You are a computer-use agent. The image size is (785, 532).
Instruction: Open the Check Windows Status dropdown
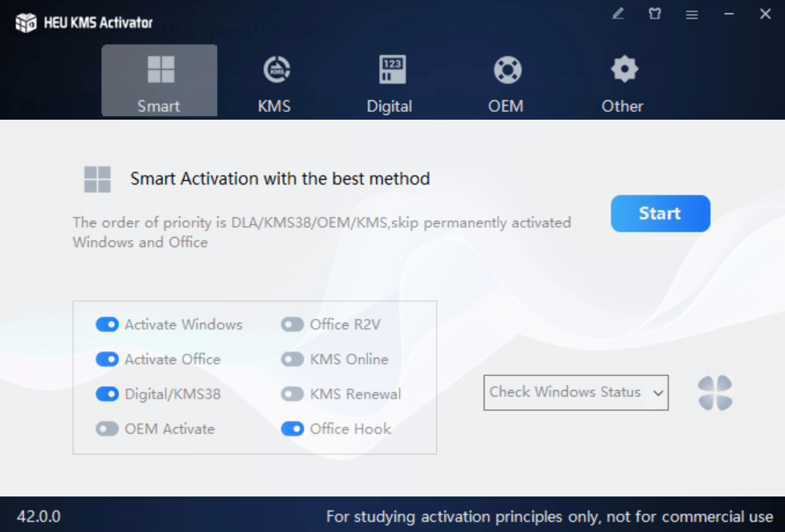click(576, 393)
